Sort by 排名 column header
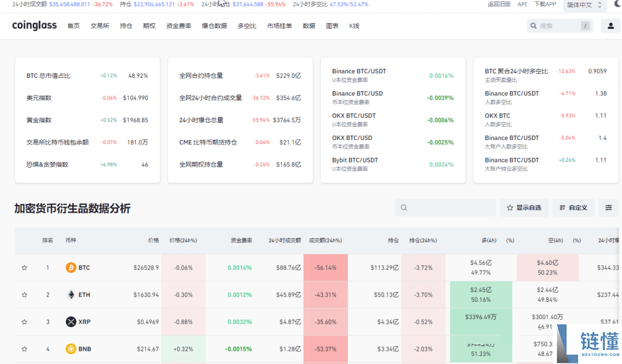The width and height of the screenshot is (622, 364). point(48,240)
